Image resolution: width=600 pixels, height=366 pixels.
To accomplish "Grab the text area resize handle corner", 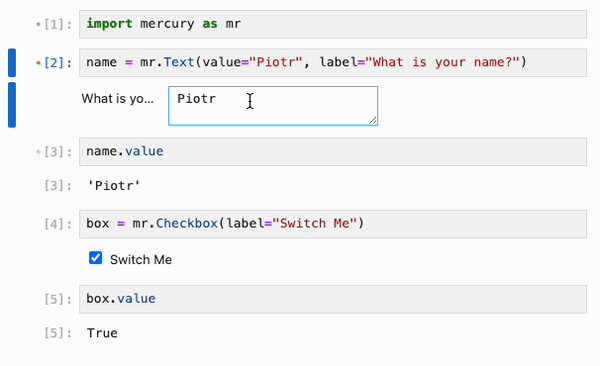I will [373, 121].
